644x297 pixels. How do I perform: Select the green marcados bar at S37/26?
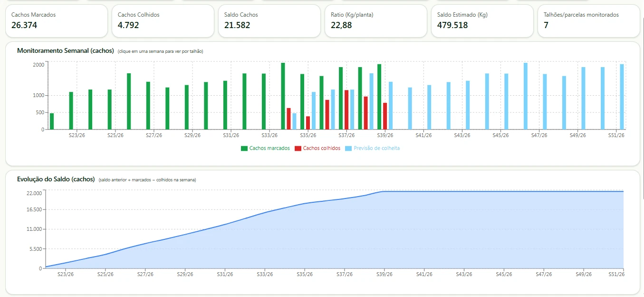341,98
